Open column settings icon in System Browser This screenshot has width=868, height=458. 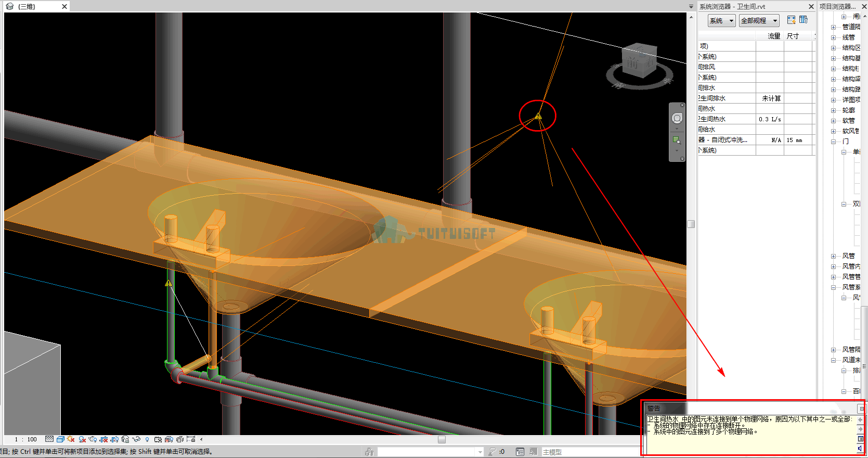(x=804, y=20)
